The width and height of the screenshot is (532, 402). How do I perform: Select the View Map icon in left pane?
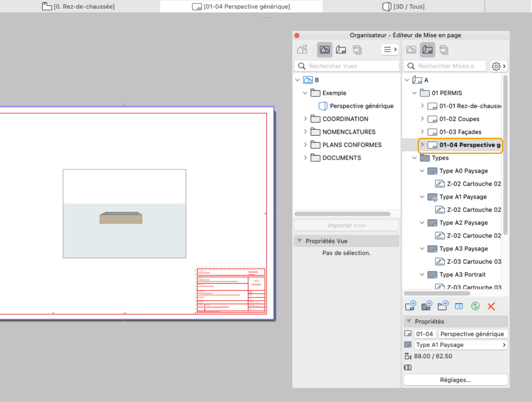tap(325, 50)
